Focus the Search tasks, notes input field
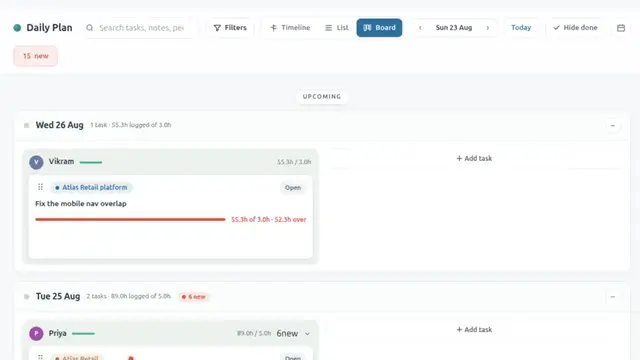 tap(141, 28)
